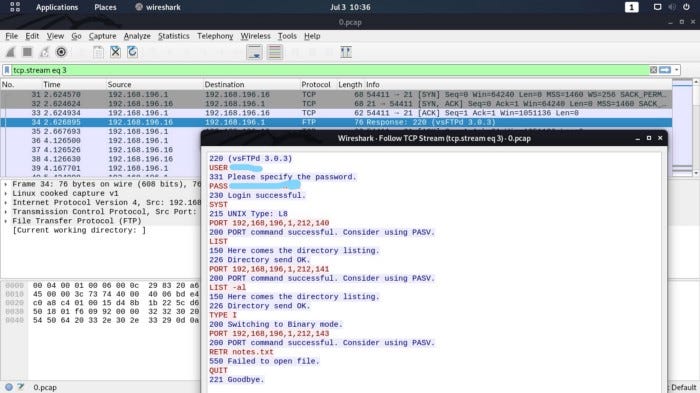Reload the capture file
This screenshot has height=393, width=700.
pyautogui.click(x=132, y=52)
